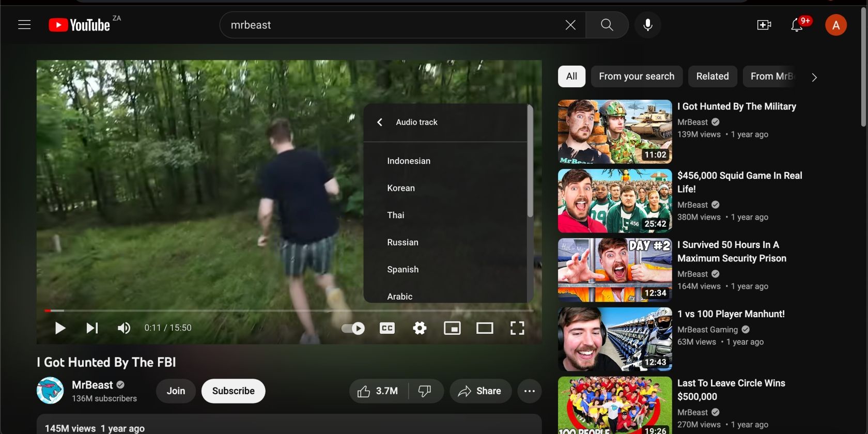Mute the video volume
868x434 pixels.
coord(124,328)
